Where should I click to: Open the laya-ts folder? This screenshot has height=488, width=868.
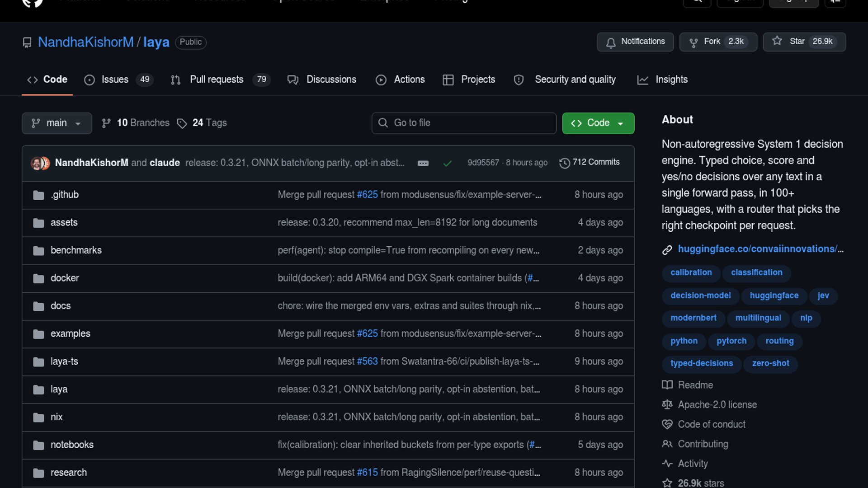pos(64,361)
